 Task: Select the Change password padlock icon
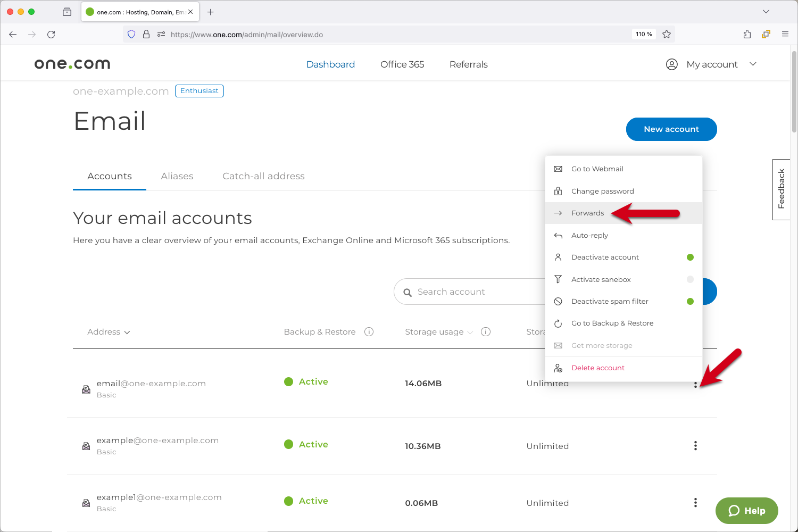(558, 191)
